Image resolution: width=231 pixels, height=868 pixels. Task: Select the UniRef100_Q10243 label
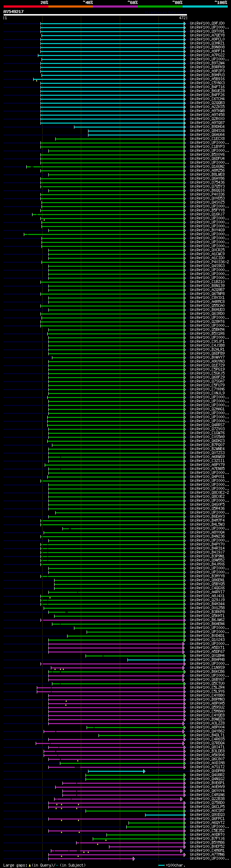click(207, 640)
